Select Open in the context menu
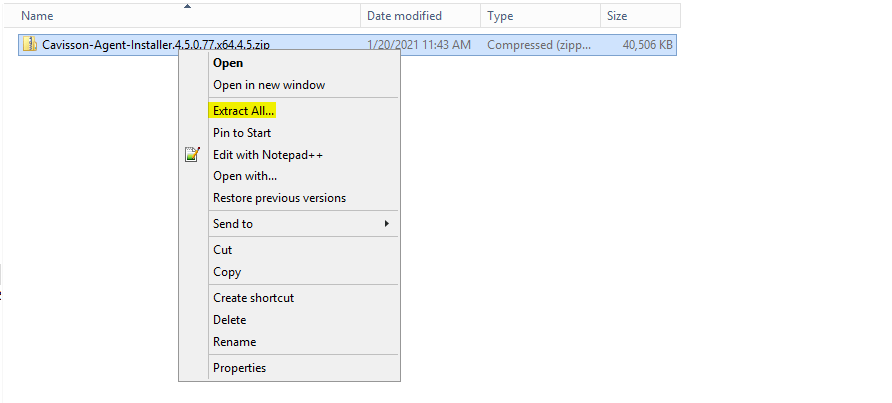The width and height of the screenshot is (892, 403). coord(228,63)
